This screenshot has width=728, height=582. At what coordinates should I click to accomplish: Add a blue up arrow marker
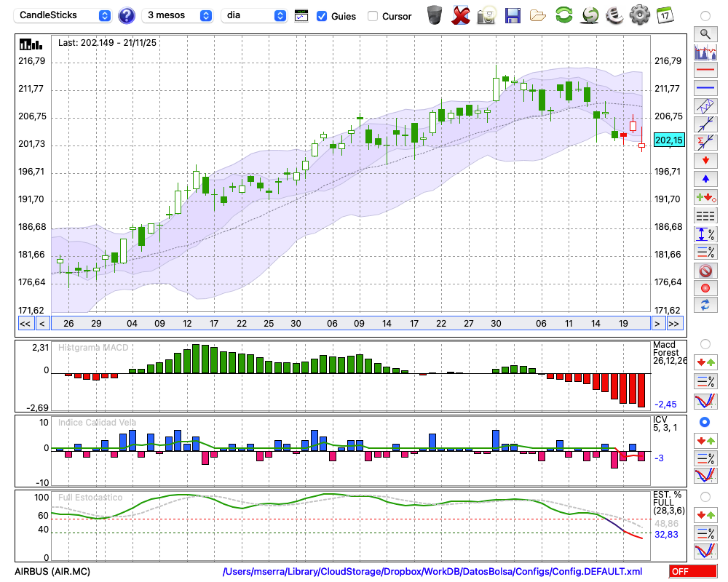pos(705,179)
